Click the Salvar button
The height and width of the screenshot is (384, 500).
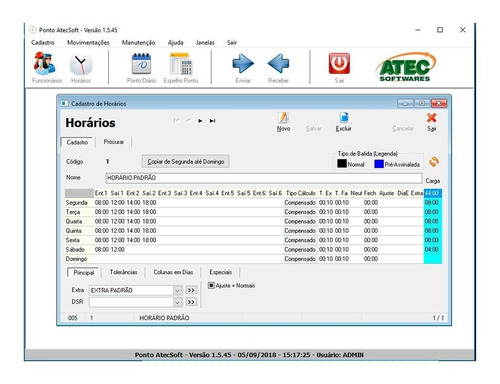(x=314, y=129)
